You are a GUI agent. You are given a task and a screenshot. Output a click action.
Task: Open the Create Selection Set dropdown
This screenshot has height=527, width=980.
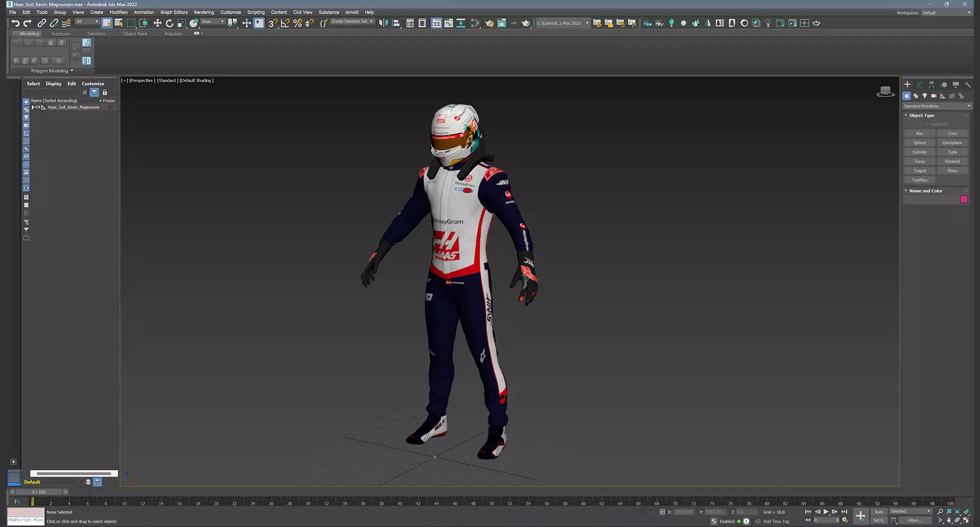(352, 21)
